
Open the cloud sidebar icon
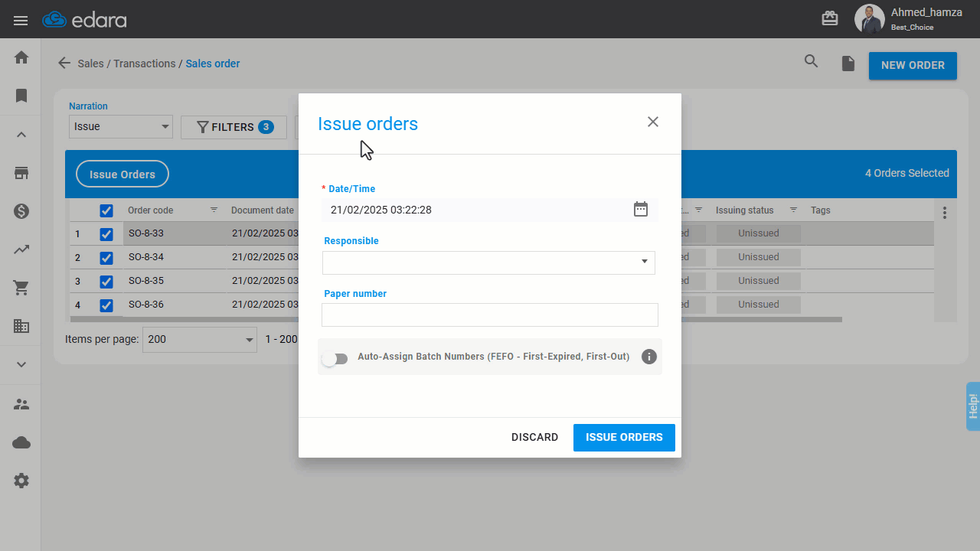[x=21, y=442]
